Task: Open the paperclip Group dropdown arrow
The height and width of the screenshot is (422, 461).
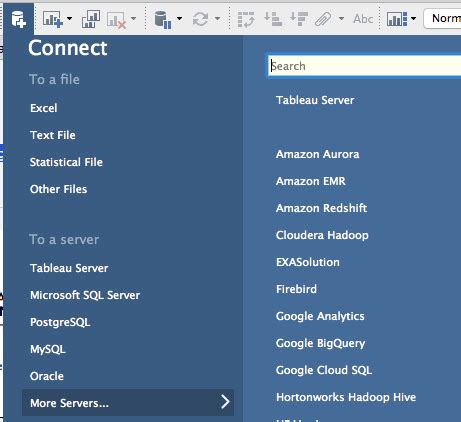Action: 341,19
